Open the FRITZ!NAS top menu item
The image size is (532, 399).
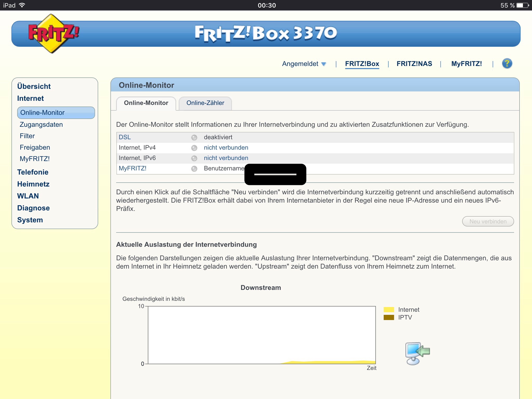pyautogui.click(x=414, y=64)
